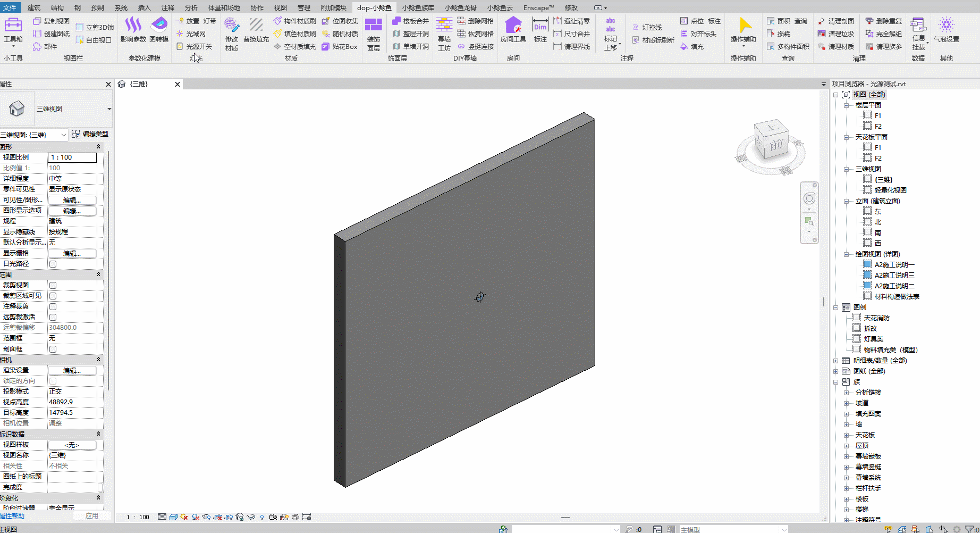Expand the 墙 family node
The width and height of the screenshot is (980, 533).
[846, 424]
